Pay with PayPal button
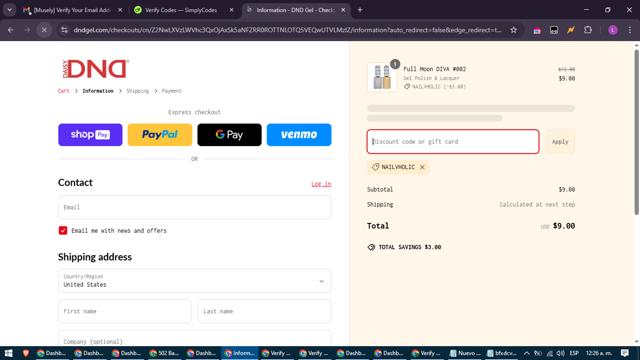This screenshot has height=360, width=640. tap(160, 135)
